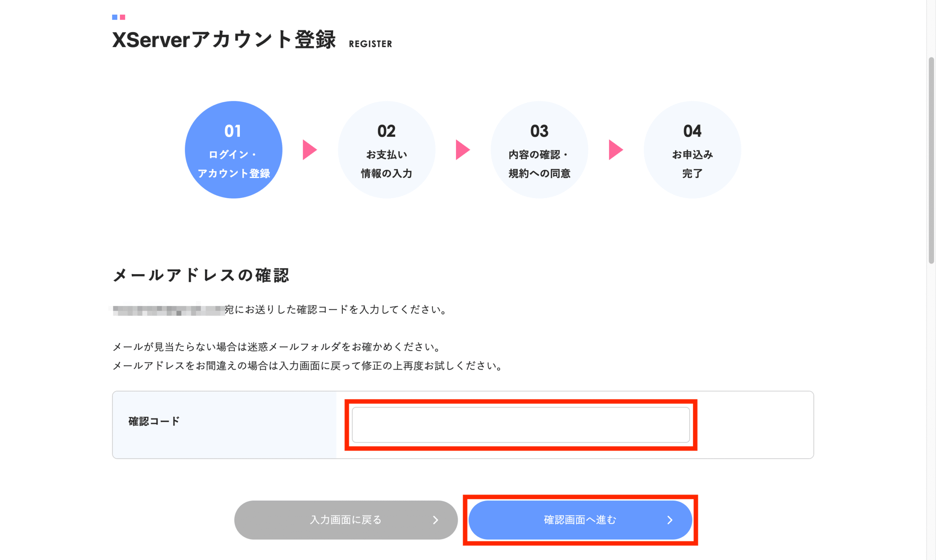Click the blurred email address text
The width and height of the screenshot is (936, 560).
pos(168,310)
